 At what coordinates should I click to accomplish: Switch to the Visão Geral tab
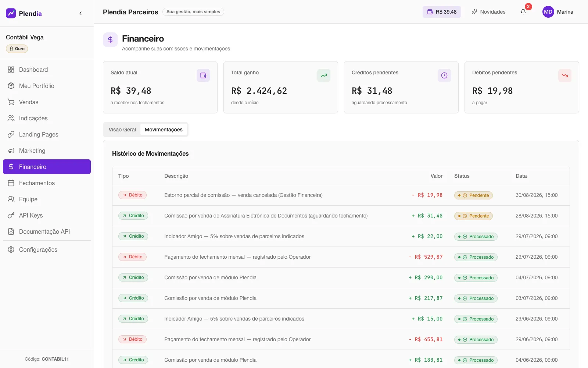(x=122, y=130)
